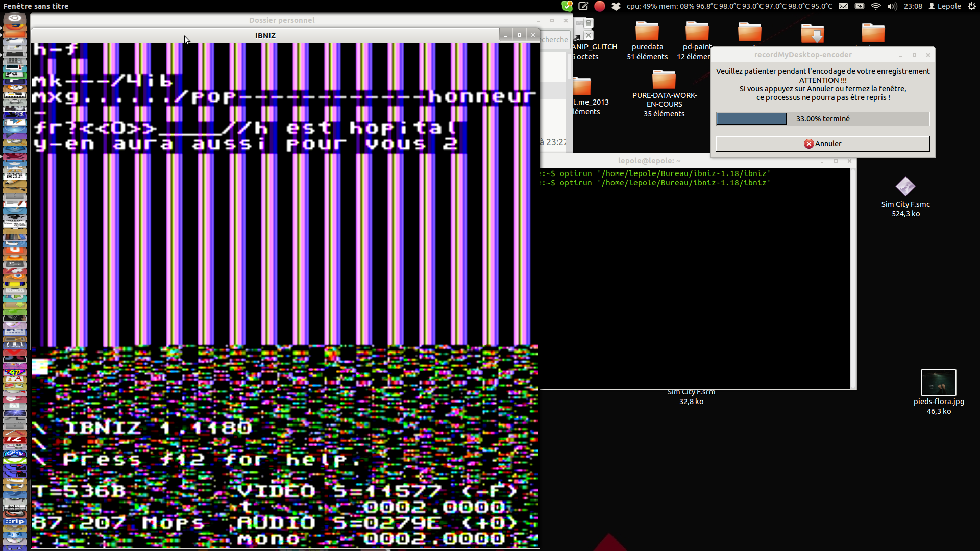Open the Wi-Fi network indicator
This screenshot has width=980, height=551.
coord(876,6)
